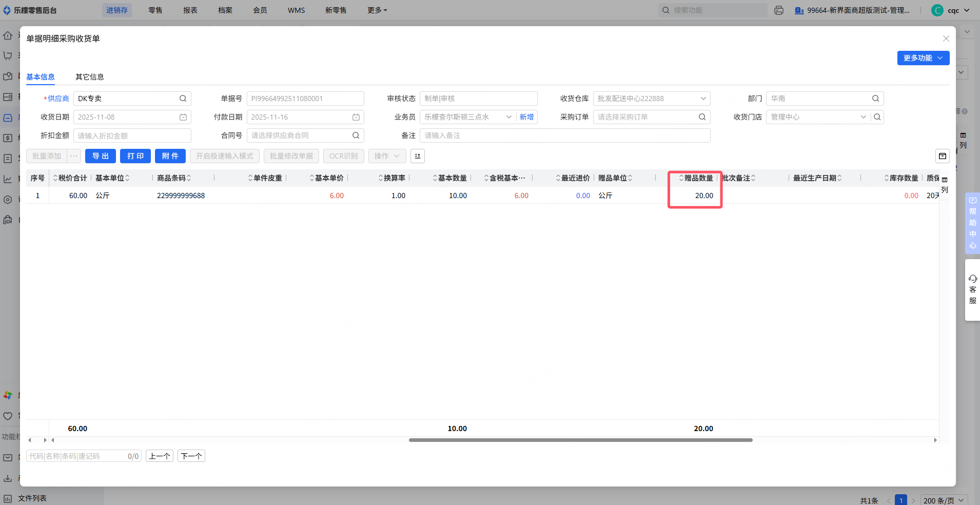The image size is (980, 505).
Task: Click the heart favorites sidebar icon
Action: pyautogui.click(x=8, y=416)
